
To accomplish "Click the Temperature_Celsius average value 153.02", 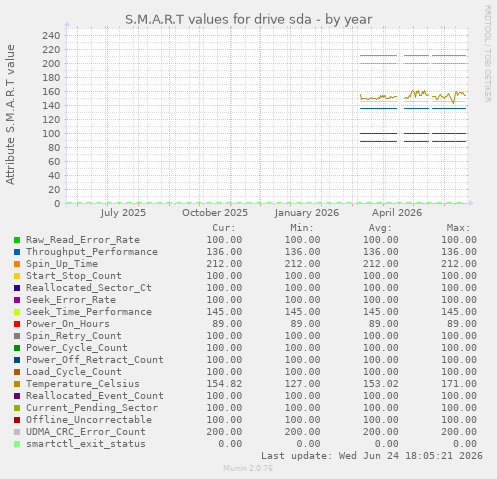I will tap(381, 384).
